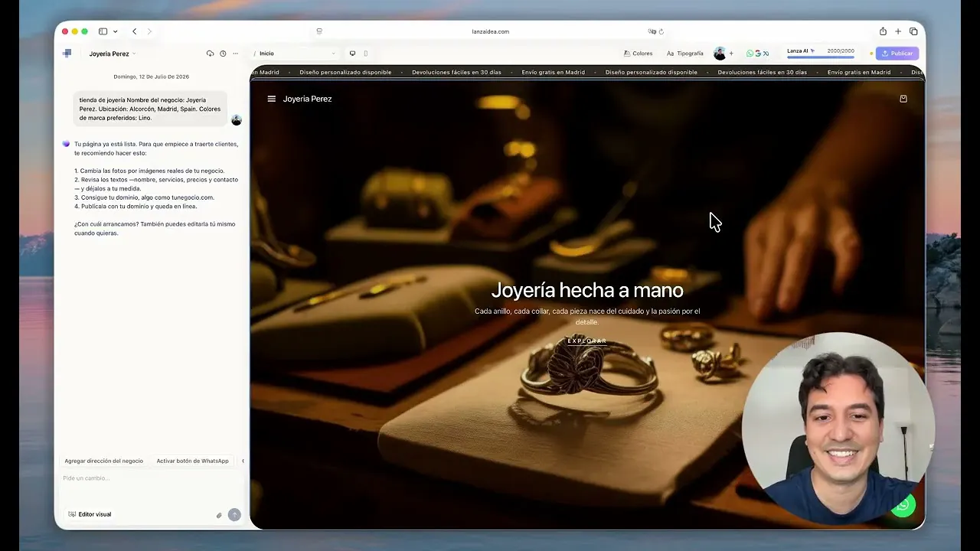Image resolution: width=980 pixels, height=551 pixels.
Task: Click the plus icon beside the avatar
Action: point(731,54)
